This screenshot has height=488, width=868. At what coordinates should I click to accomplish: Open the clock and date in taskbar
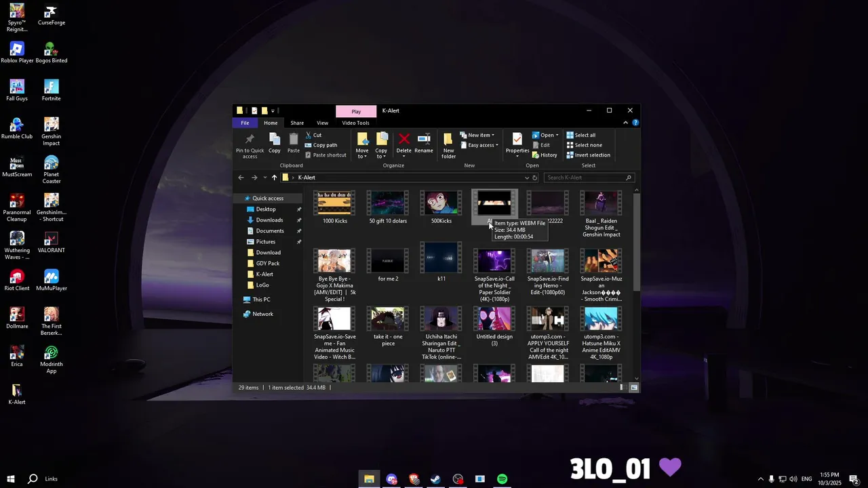click(x=829, y=479)
